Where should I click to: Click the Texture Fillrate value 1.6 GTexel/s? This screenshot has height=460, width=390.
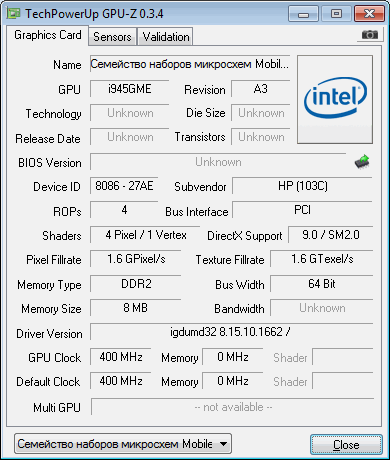(322, 259)
